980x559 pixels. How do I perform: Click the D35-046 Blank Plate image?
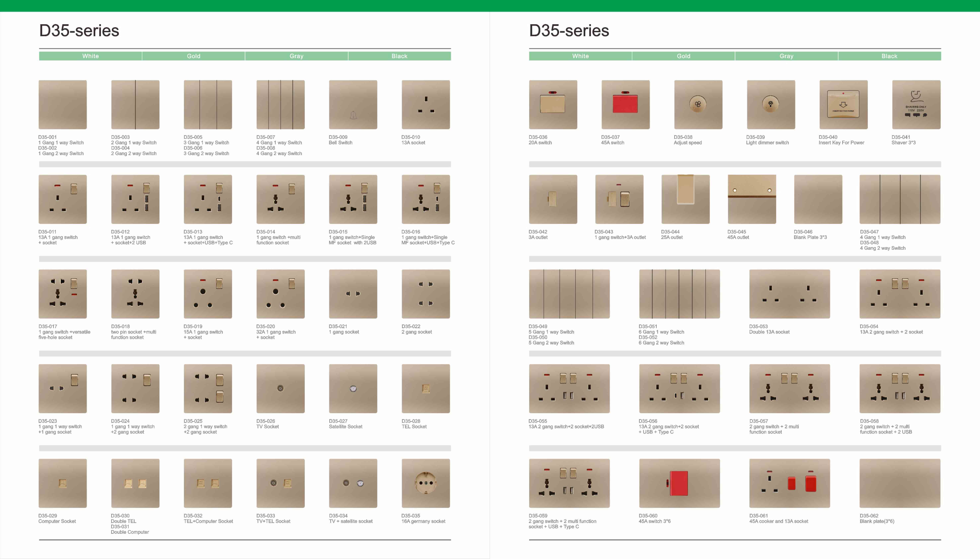coord(818,199)
